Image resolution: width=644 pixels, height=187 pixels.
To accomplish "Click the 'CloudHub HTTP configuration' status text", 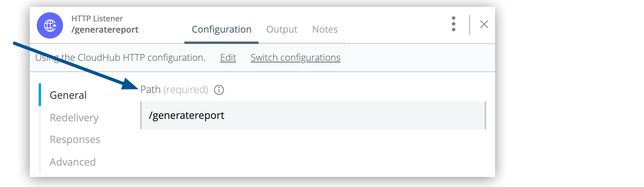I will [x=141, y=58].
